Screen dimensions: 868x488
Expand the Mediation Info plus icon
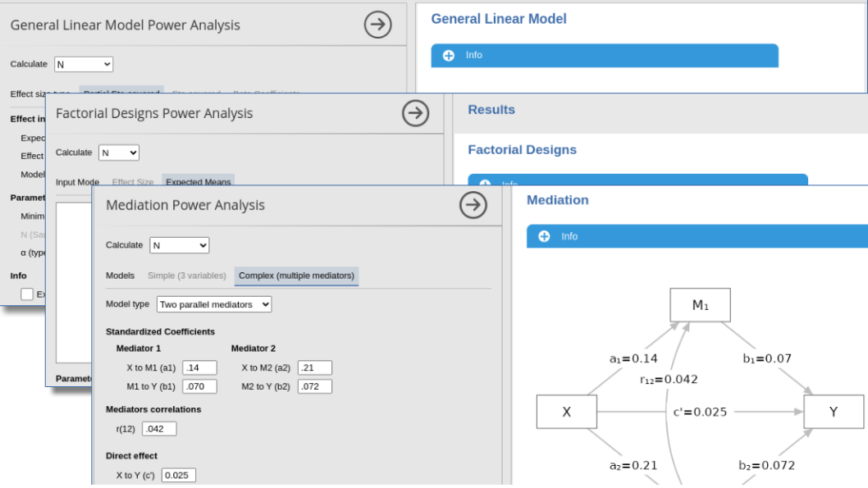coord(543,236)
